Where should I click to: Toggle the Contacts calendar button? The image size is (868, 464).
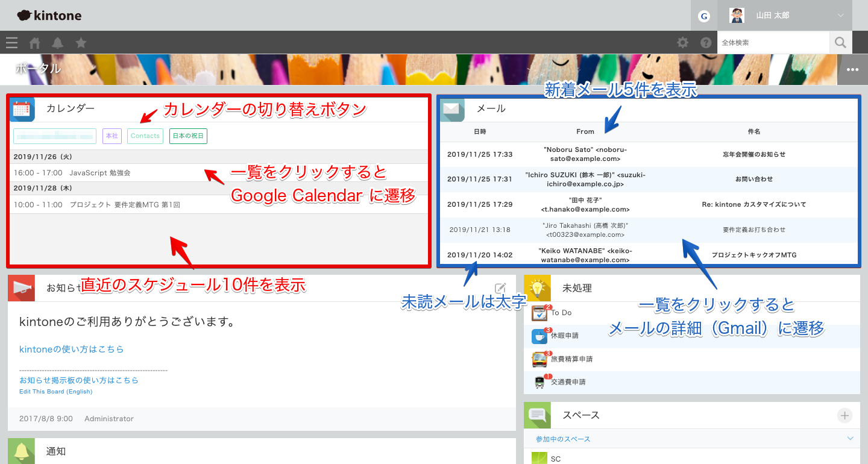145,136
